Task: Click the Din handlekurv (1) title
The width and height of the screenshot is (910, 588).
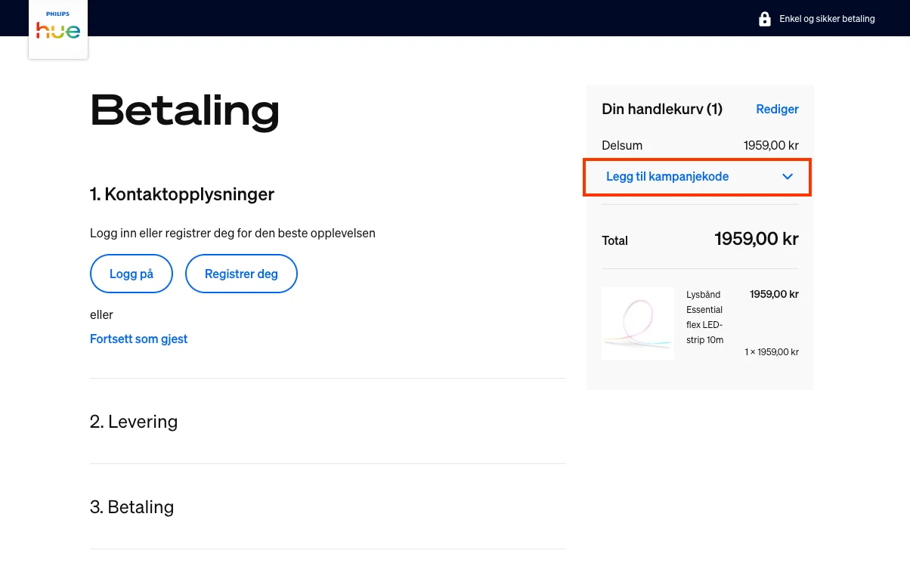Action: coord(662,109)
